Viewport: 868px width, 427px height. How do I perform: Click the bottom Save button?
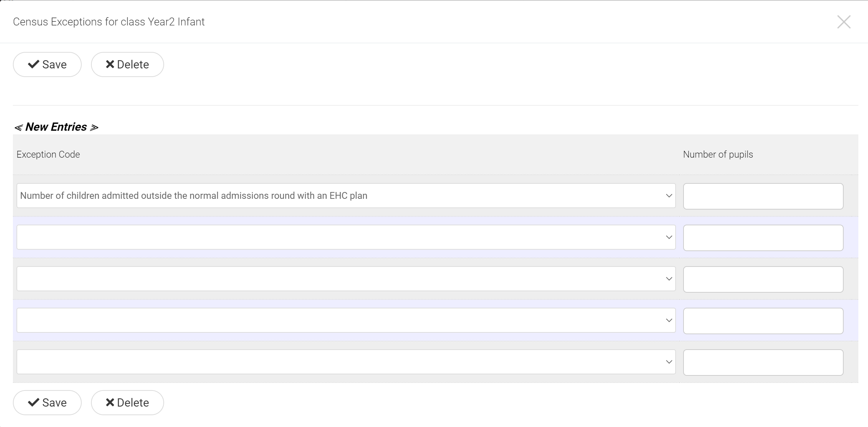pyautogui.click(x=47, y=403)
